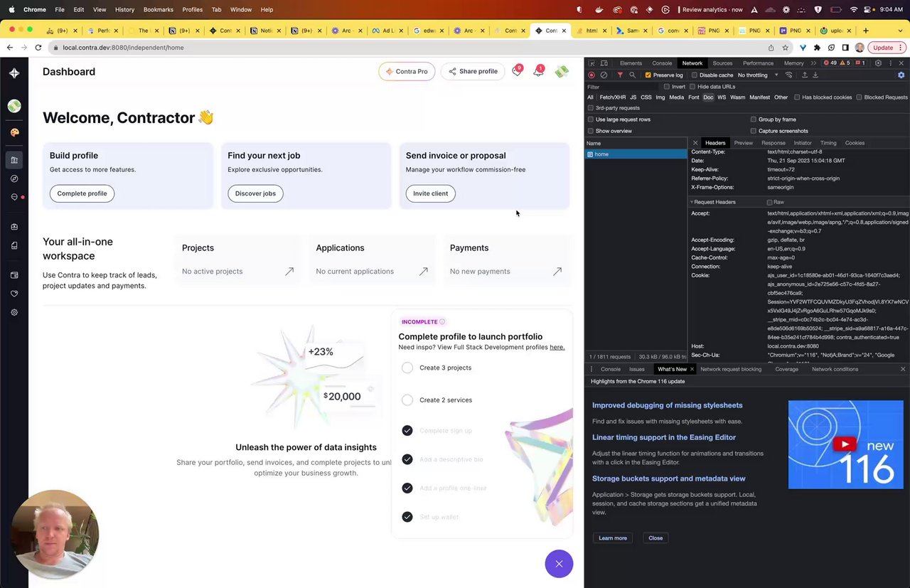The width and height of the screenshot is (910, 588).
Task: Close the request details pane
Action: [695, 143]
